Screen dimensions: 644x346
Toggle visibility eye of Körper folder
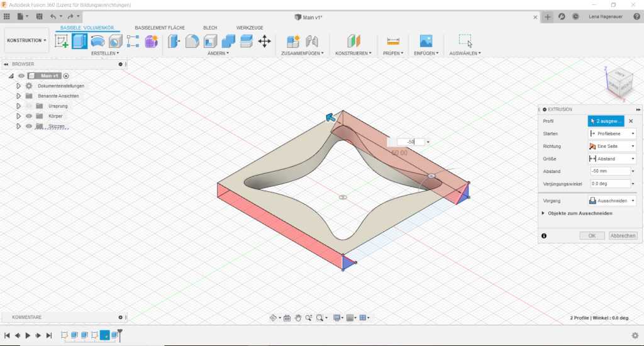coord(29,116)
